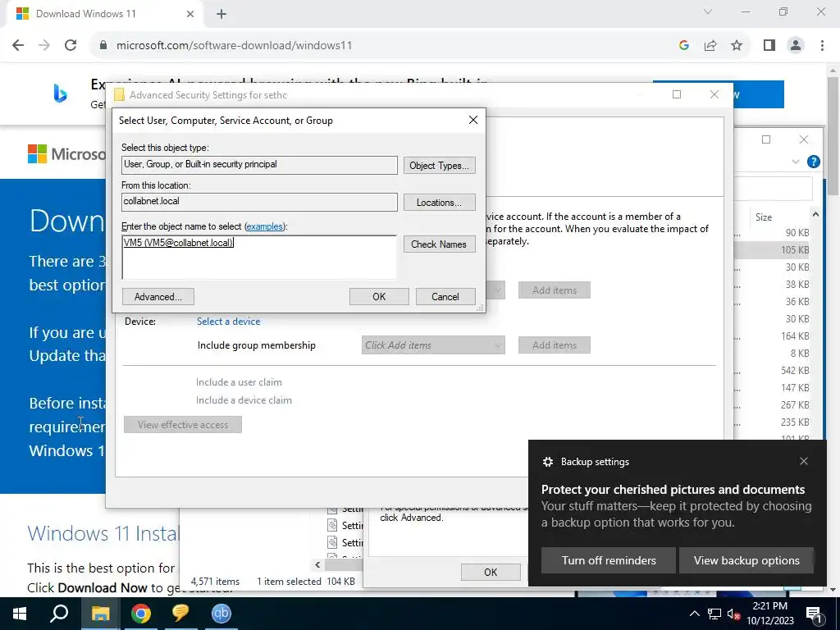Viewport: 840px width, 630px height.
Task: Click Turn off reminders
Action: (x=609, y=560)
